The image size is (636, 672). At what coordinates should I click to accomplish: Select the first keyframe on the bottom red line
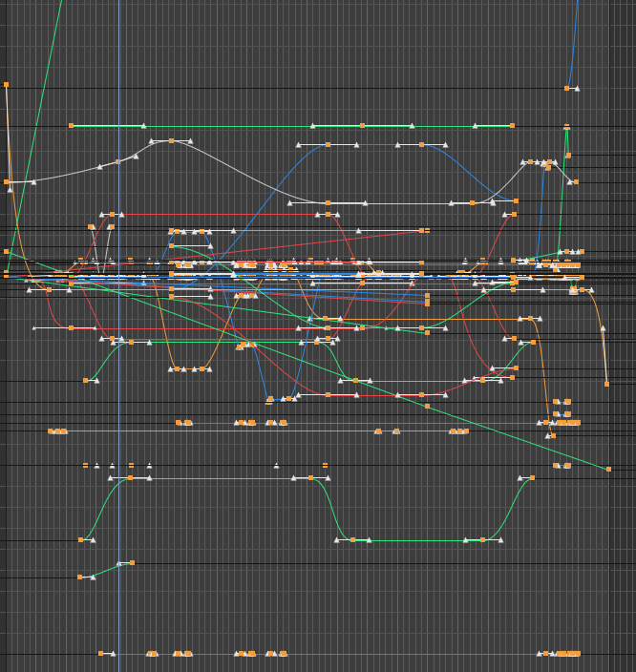(101, 654)
